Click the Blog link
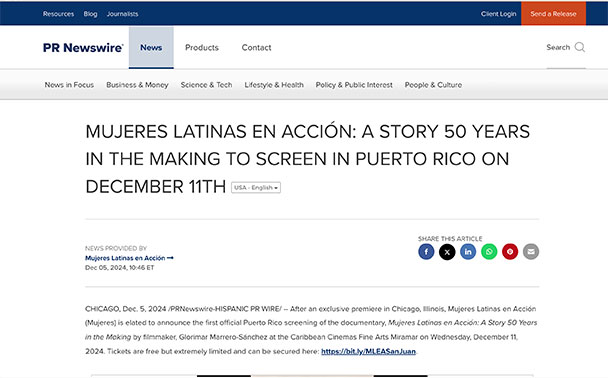The image size is (608, 378). point(90,14)
